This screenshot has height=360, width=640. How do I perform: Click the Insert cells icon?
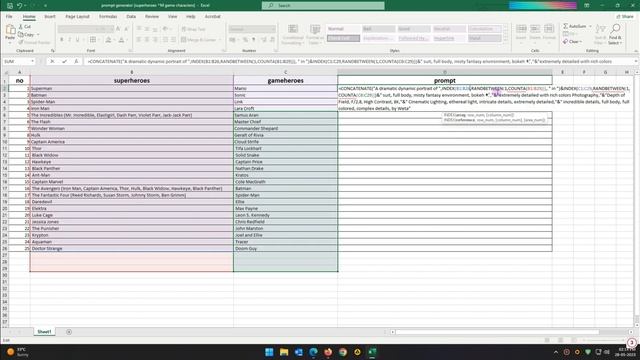click(x=521, y=29)
